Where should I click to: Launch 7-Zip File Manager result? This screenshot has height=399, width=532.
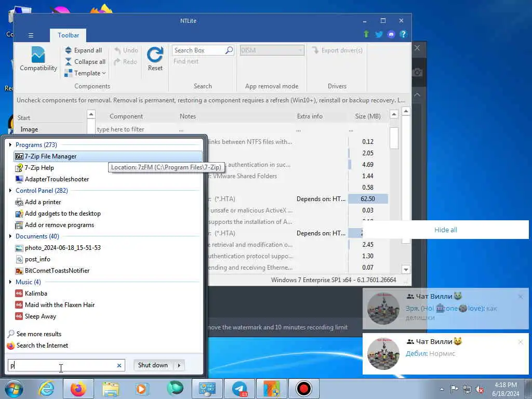pos(108,156)
